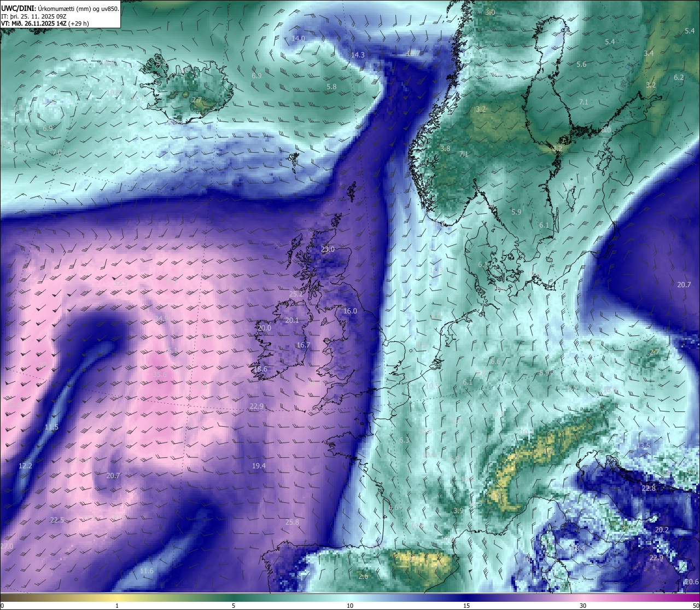Click the 20.6 value in the bottom-right corner
Image resolution: width=700 pixels, height=610 pixels.
692,582
